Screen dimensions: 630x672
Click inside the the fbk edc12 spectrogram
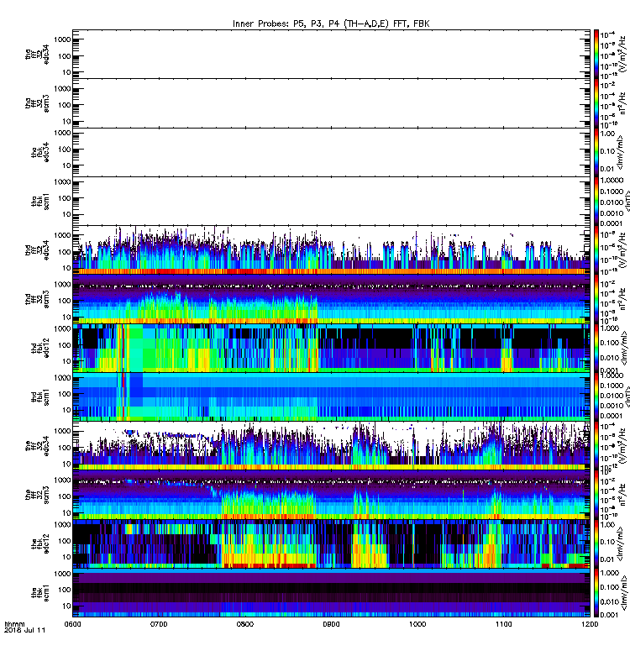(331, 543)
